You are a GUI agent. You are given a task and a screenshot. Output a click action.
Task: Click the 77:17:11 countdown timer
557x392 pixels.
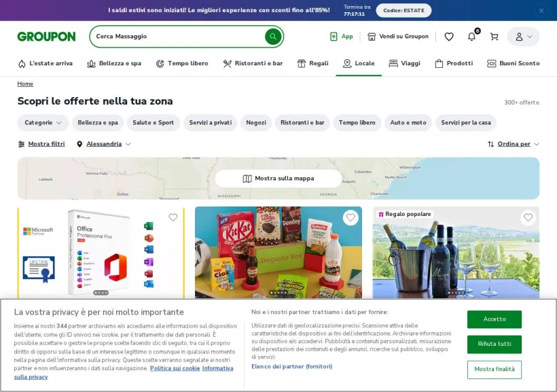point(354,14)
